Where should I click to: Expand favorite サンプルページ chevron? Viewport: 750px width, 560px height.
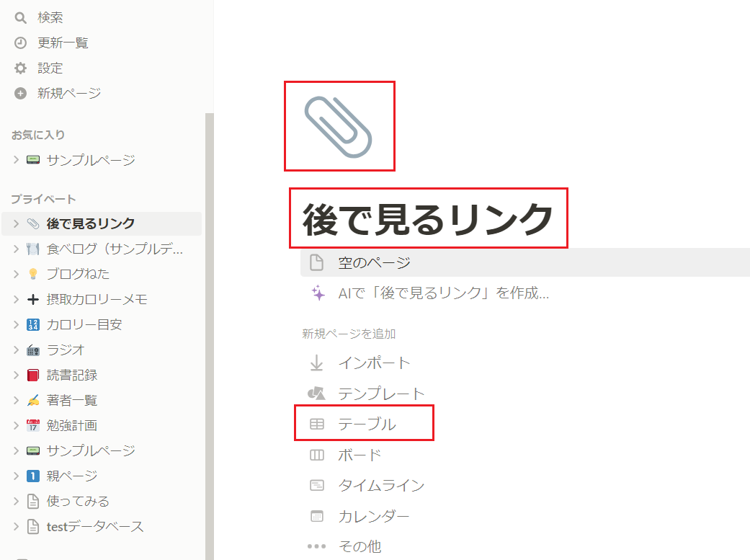(x=17, y=159)
